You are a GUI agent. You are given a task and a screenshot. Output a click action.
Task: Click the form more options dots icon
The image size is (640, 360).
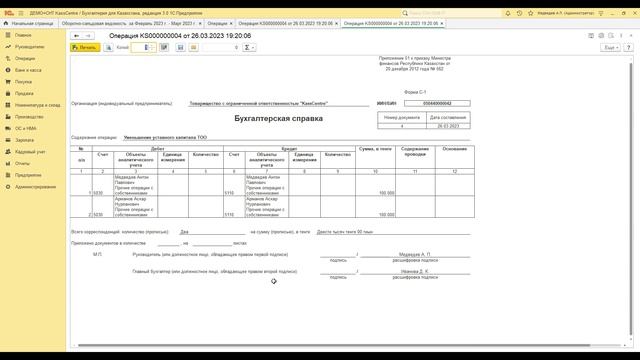click(x=621, y=36)
